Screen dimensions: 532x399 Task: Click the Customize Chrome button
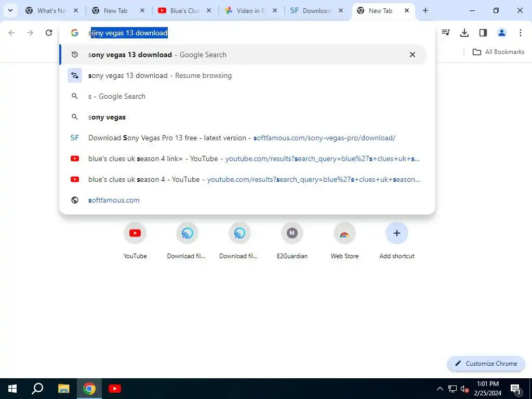(486, 363)
